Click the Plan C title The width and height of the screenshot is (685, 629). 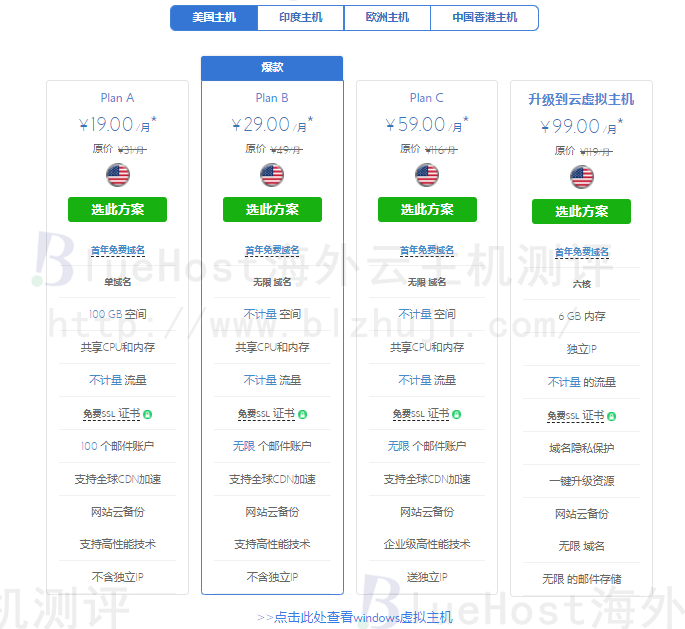(427, 98)
